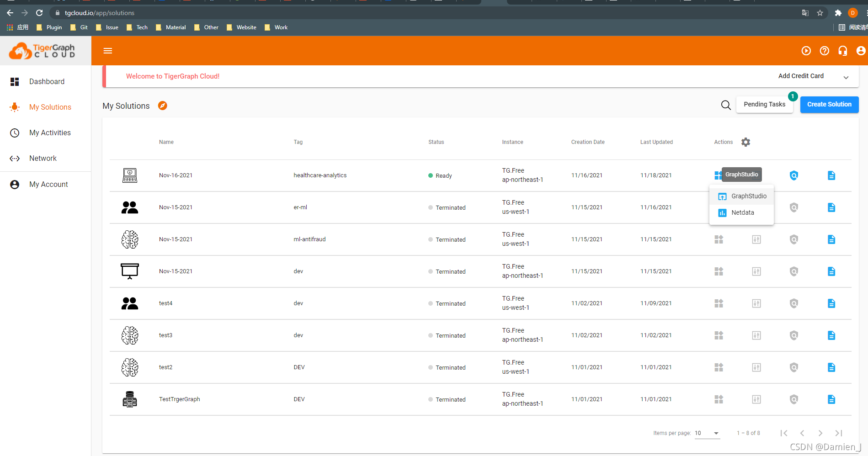Reload the page in browser
The width and height of the screenshot is (868, 456).
tap(39, 13)
